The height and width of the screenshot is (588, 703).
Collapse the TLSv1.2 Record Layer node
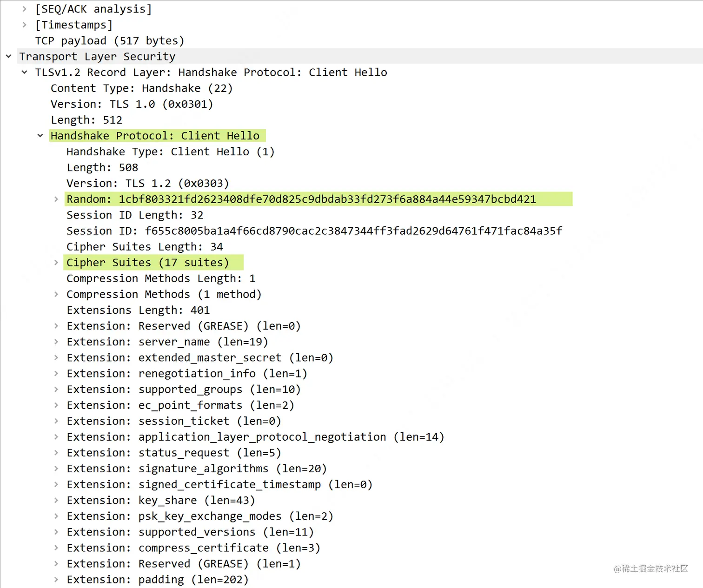(24, 72)
